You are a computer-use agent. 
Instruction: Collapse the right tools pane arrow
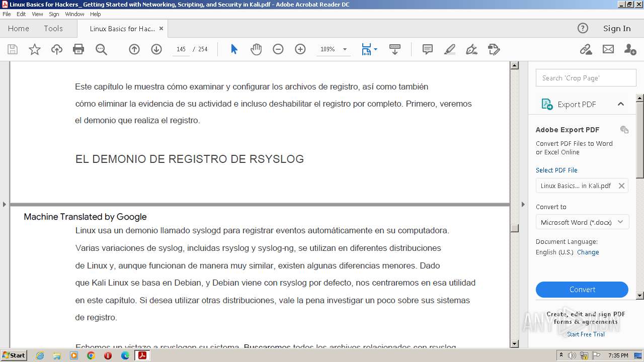(x=523, y=204)
